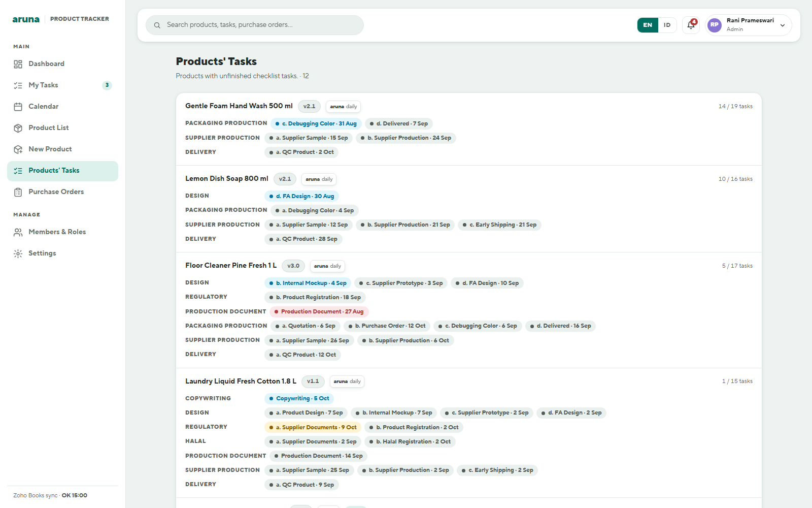Viewport: 812px width, 508px height.
Task: Open the notifications bell
Action: point(691,25)
